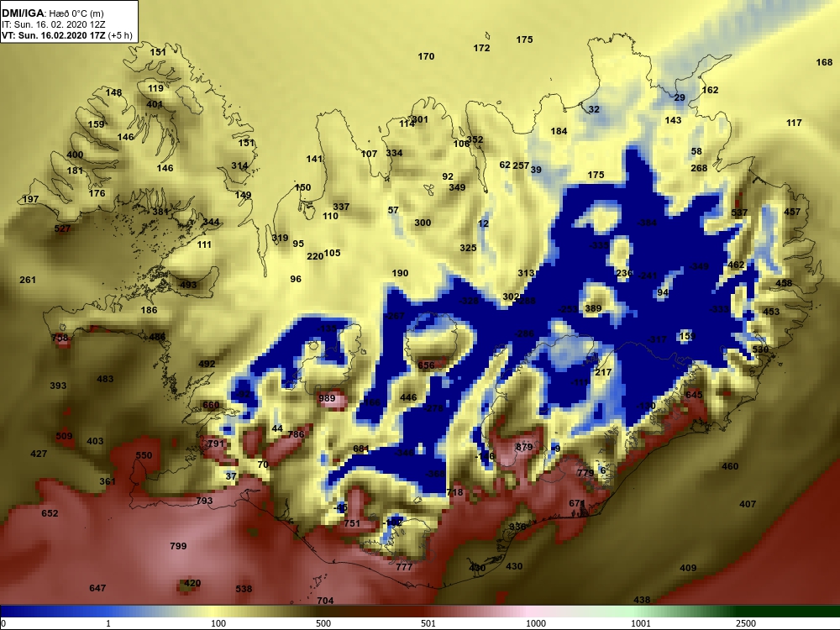Click the map value '718'
The width and height of the screenshot is (840, 630).
coord(454,491)
